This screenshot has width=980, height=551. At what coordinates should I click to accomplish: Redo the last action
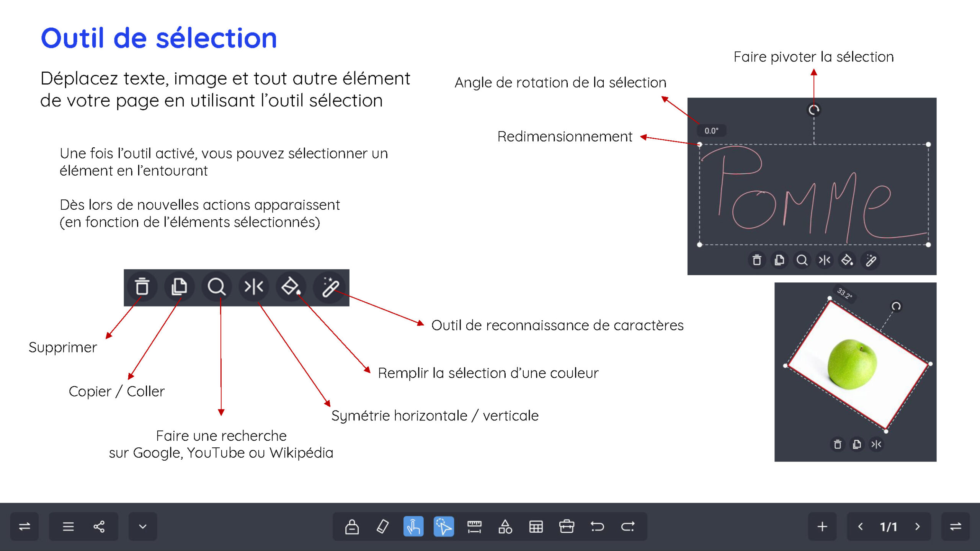pyautogui.click(x=628, y=527)
